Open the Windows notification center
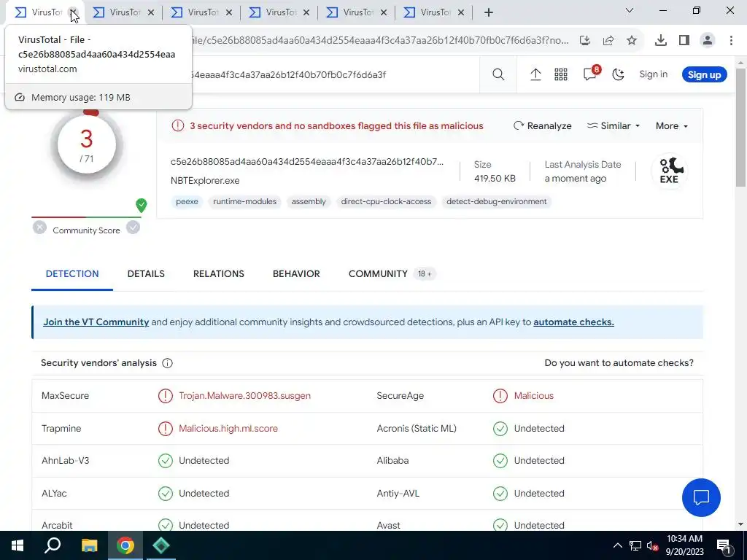The image size is (747, 560). pos(724,545)
